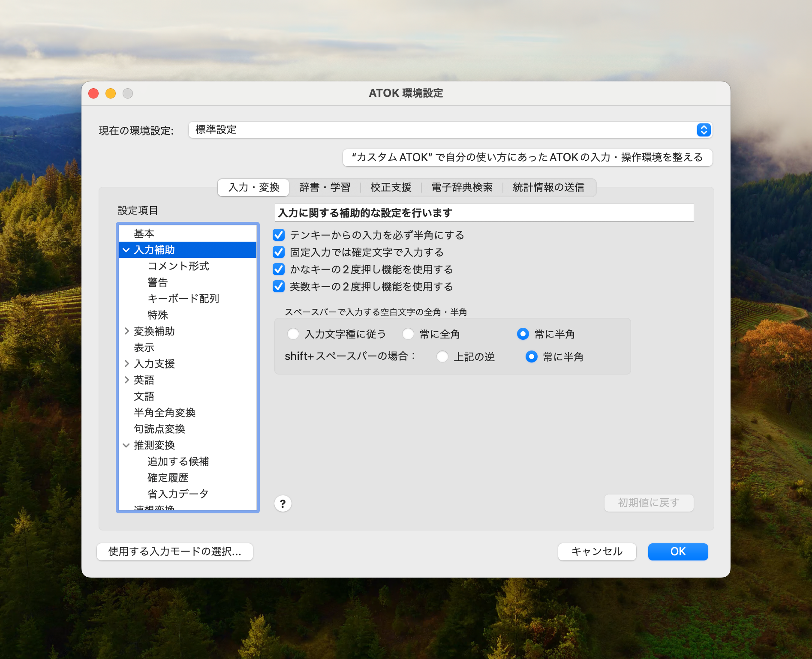Image resolution: width=812 pixels, height=659 pixels.
Task: Confirm settings with the OK button
Action: pyautogui.click(x=678, y=551)
